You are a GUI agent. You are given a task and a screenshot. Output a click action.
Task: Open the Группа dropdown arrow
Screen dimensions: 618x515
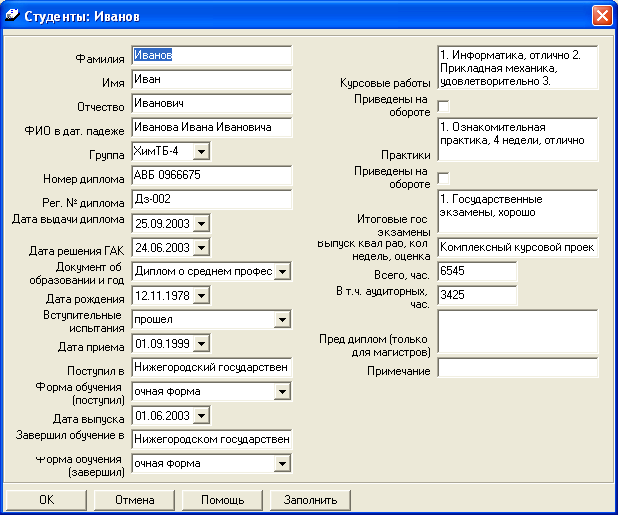click(201, 151)
